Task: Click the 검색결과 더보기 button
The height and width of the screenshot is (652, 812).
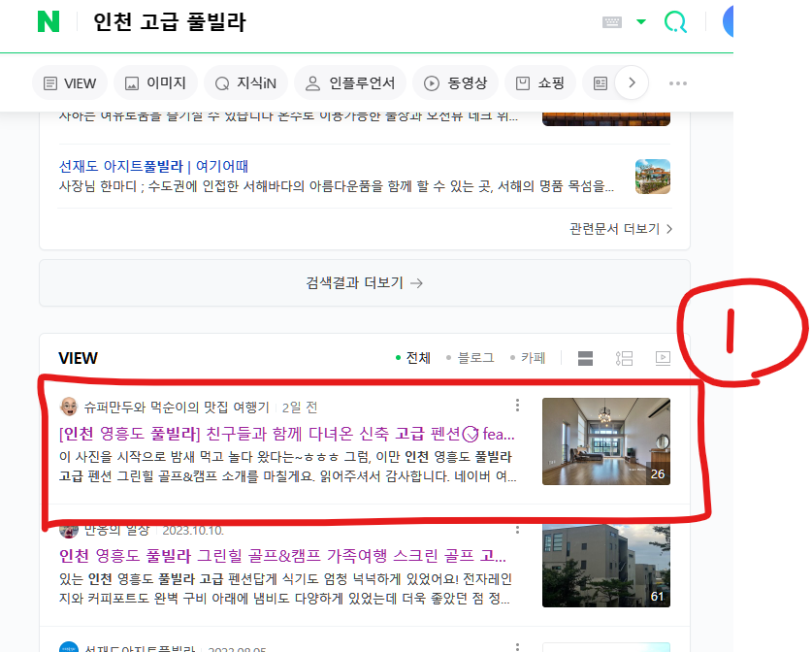Action: 365,282
